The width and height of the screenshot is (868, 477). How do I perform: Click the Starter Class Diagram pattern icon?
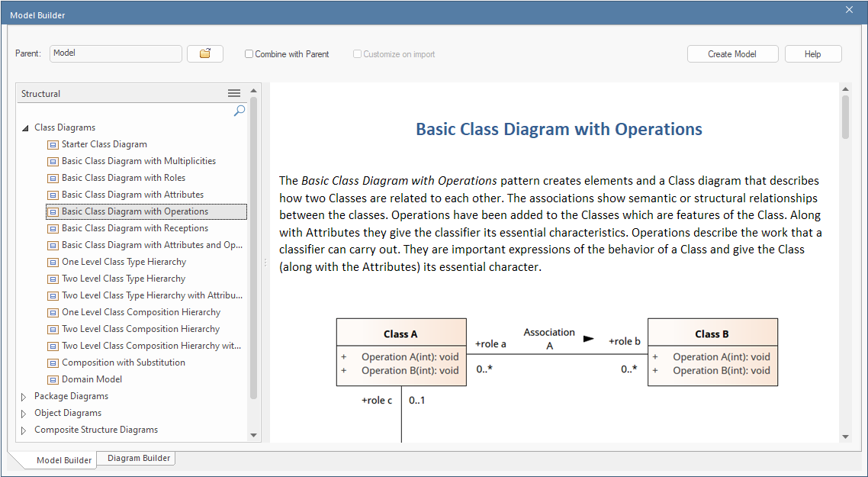tap(53, 144)
